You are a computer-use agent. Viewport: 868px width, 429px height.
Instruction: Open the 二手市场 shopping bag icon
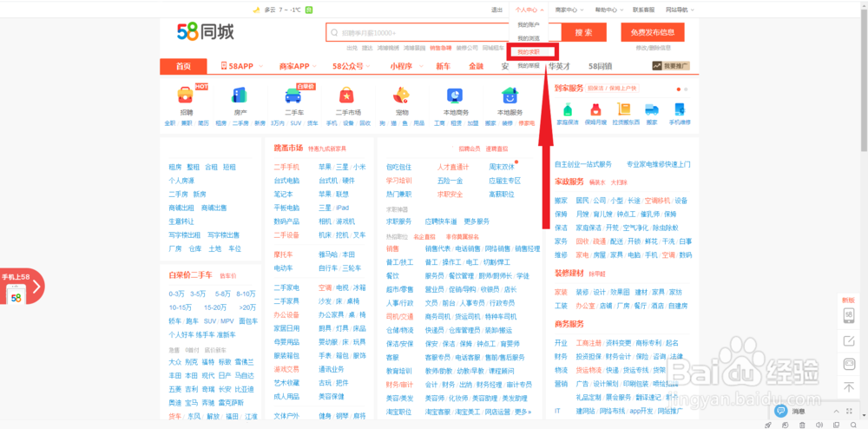coord(347,96)
